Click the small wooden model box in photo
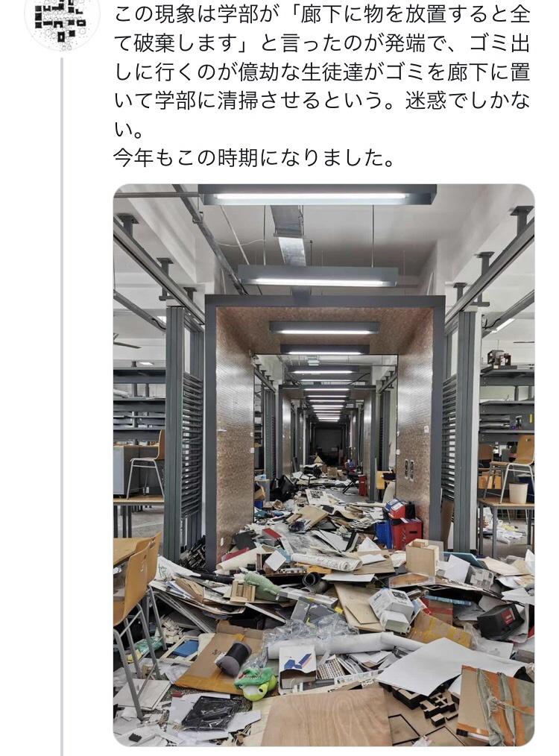559x756 pixels. click(x=422, y=558)
